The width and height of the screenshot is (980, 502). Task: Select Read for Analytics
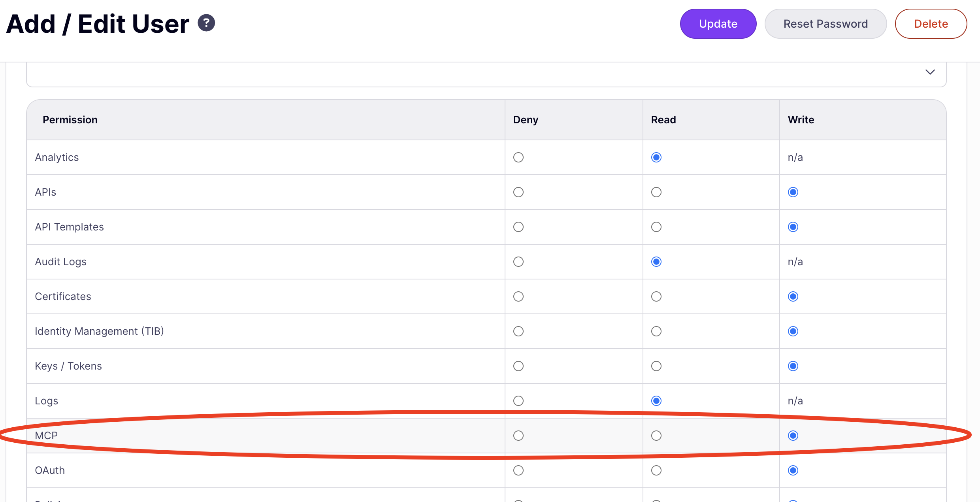click(656, 157)
